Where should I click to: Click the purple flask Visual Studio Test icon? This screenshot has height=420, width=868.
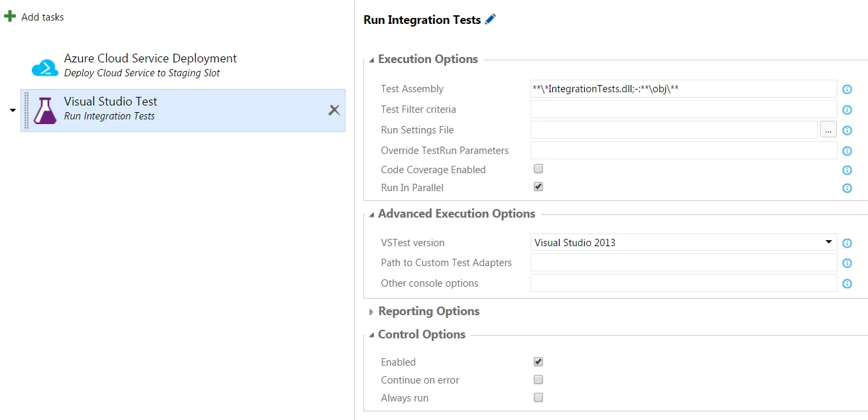tap(45, 110)
